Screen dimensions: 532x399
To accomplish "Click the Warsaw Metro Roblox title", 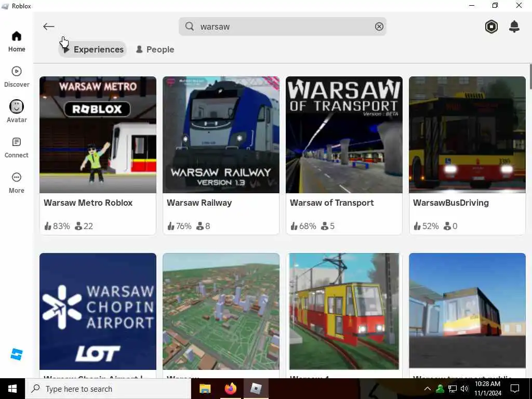I will coord(88,203).
